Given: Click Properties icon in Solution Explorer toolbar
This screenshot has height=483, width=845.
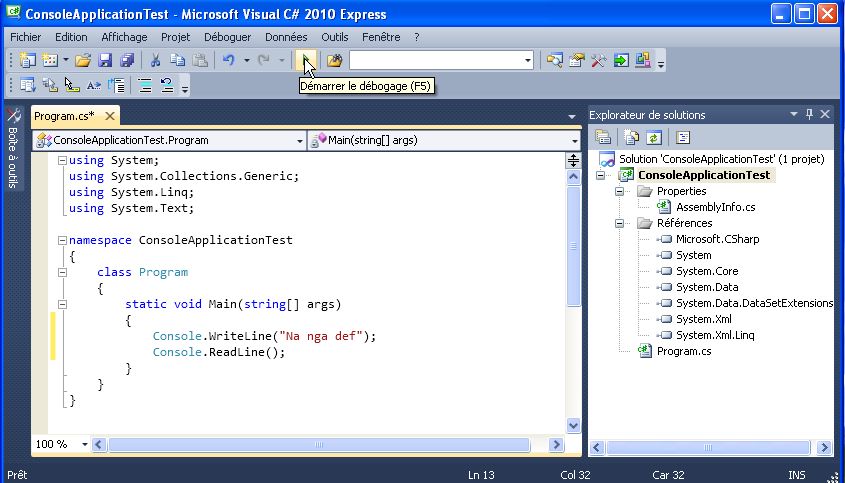Looking at the screenshot, I should [x=603, y=137].
